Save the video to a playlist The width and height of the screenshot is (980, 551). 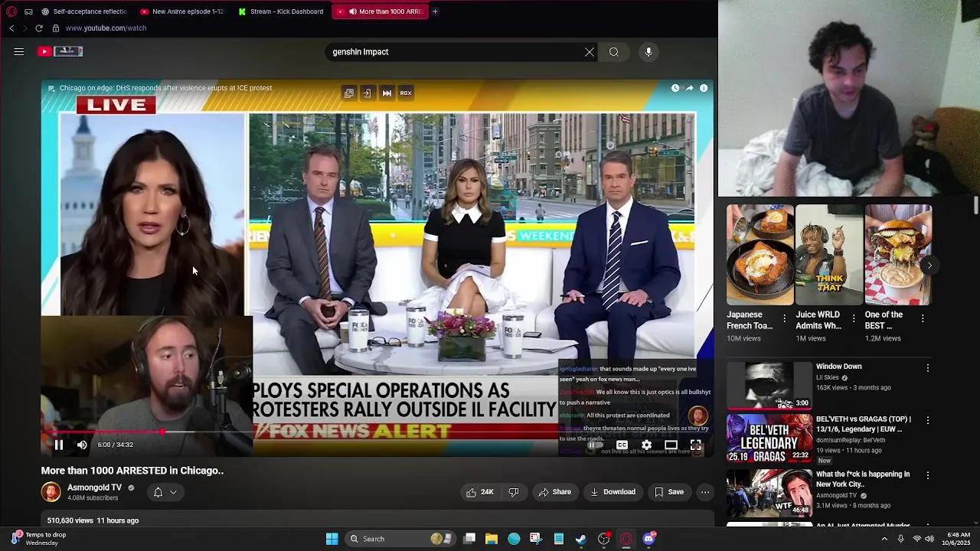668,492
